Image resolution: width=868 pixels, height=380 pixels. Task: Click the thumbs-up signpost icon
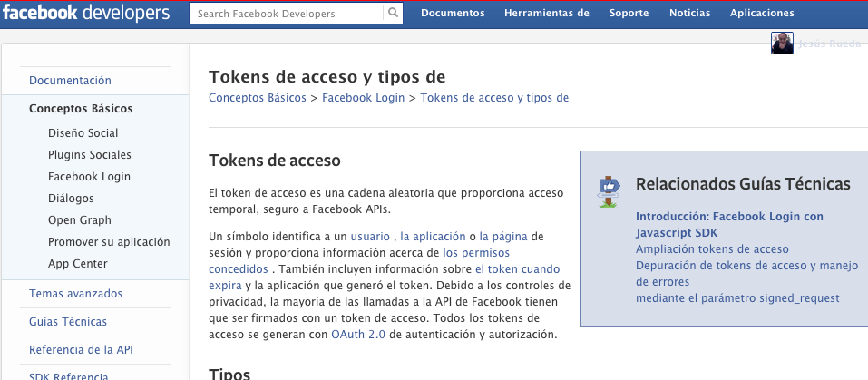click(x=609, y=191)
